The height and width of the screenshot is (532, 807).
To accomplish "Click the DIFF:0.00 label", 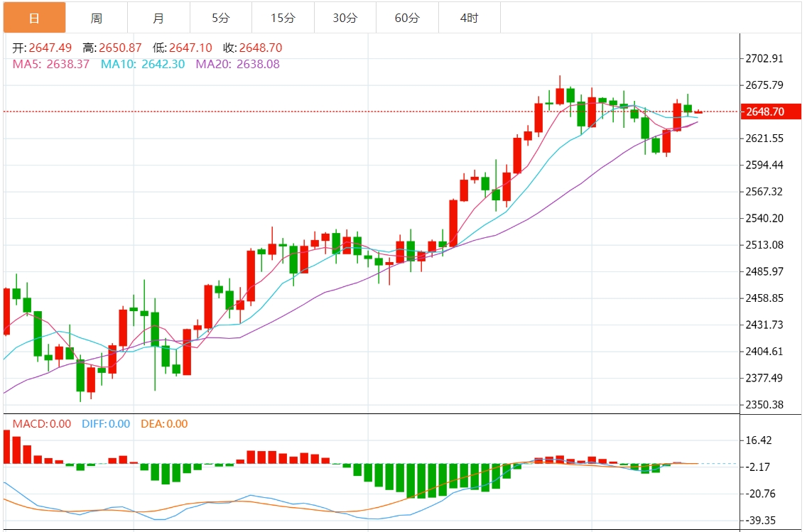I will 106,424.
